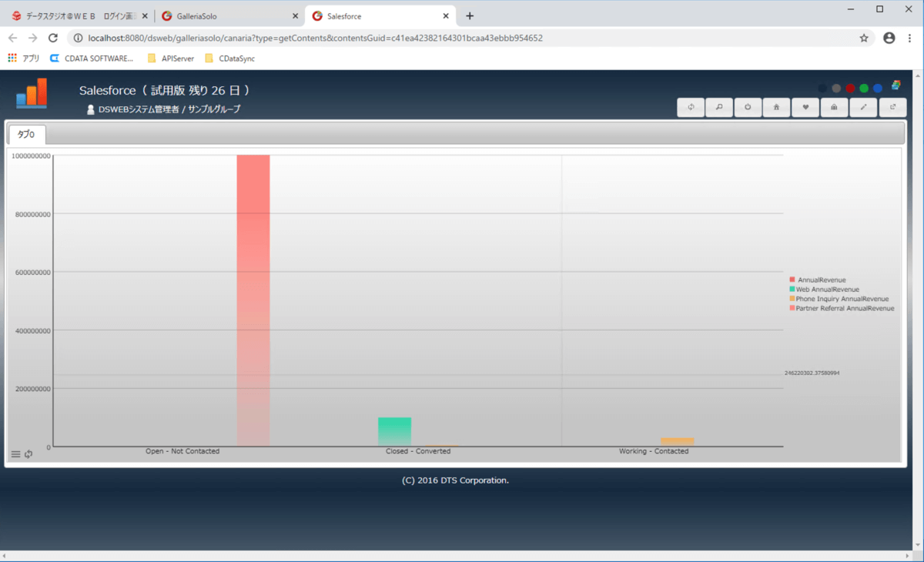Select the gray theme color dot
The height and width of the screenshot is (562, 924).
(837, 89)
